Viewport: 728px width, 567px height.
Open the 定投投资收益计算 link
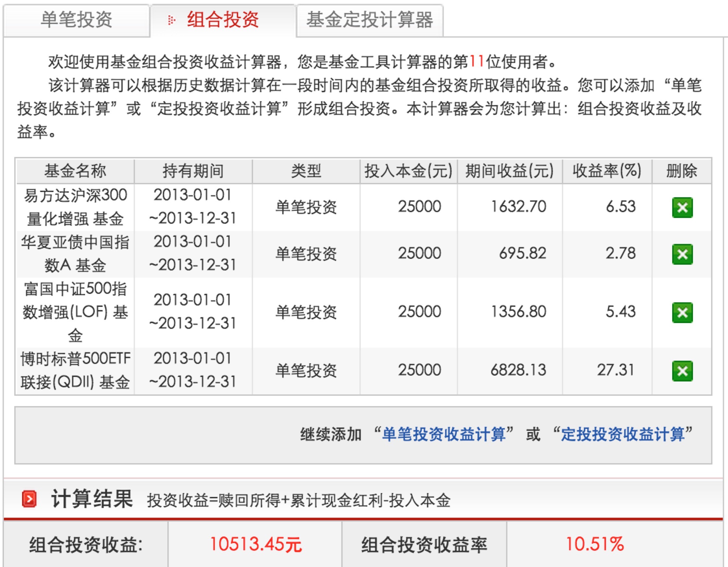point(623,434)
